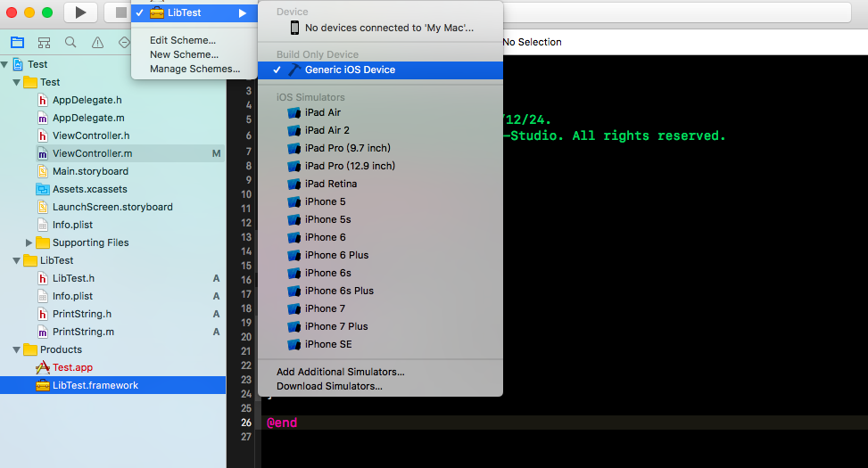Collapse the Test group folder triangle
The width and height of the screenshot is (868, 468).
click(x=17, y=82)
